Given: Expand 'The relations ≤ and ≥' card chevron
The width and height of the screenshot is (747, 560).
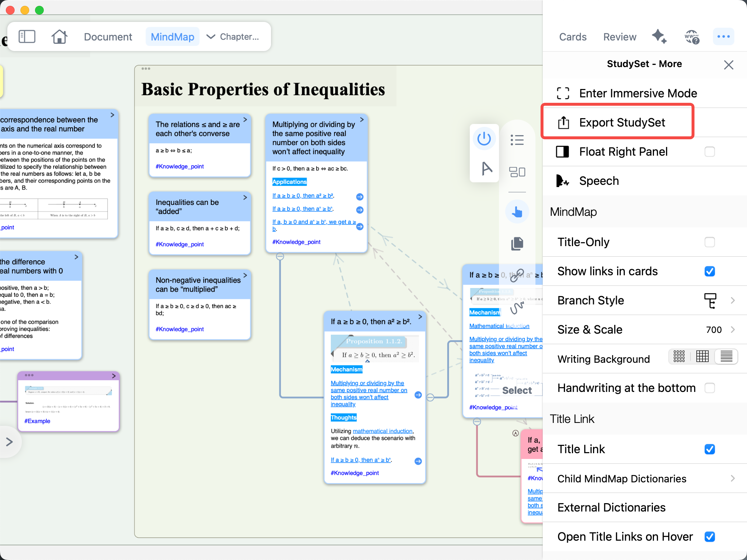Looking at the screenshot, I should click(245, 120).
